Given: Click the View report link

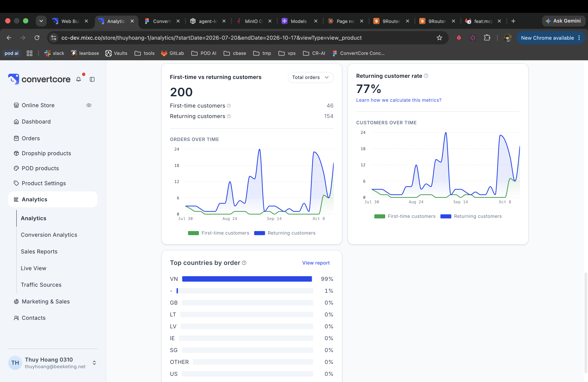Looking at the screenshot, I should click(316, 263).
